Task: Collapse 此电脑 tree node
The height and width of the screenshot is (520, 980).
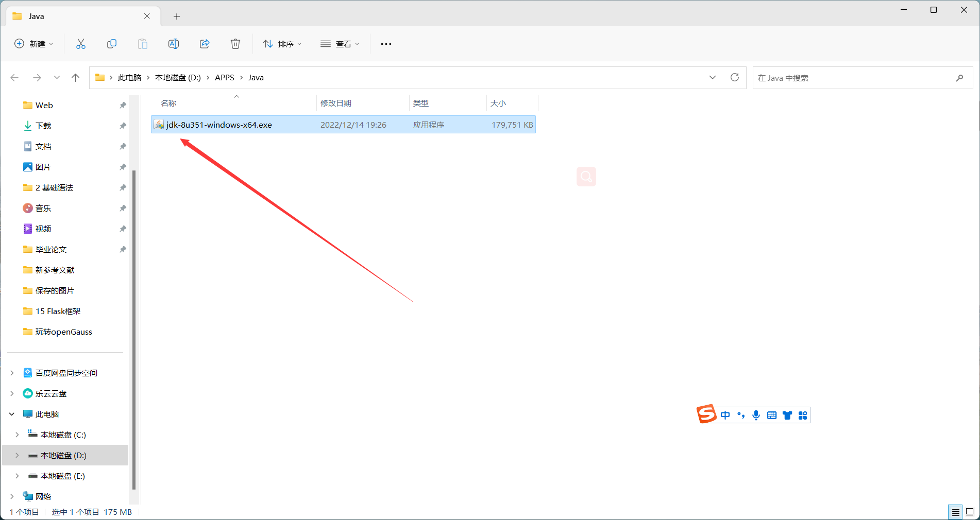Action: [12, 414]
